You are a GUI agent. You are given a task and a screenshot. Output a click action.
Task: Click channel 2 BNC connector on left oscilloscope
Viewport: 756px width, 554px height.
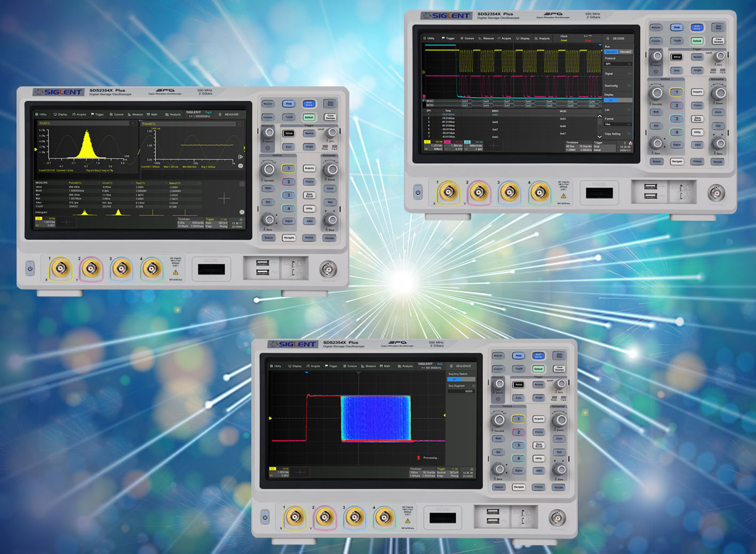coord(91,268)
